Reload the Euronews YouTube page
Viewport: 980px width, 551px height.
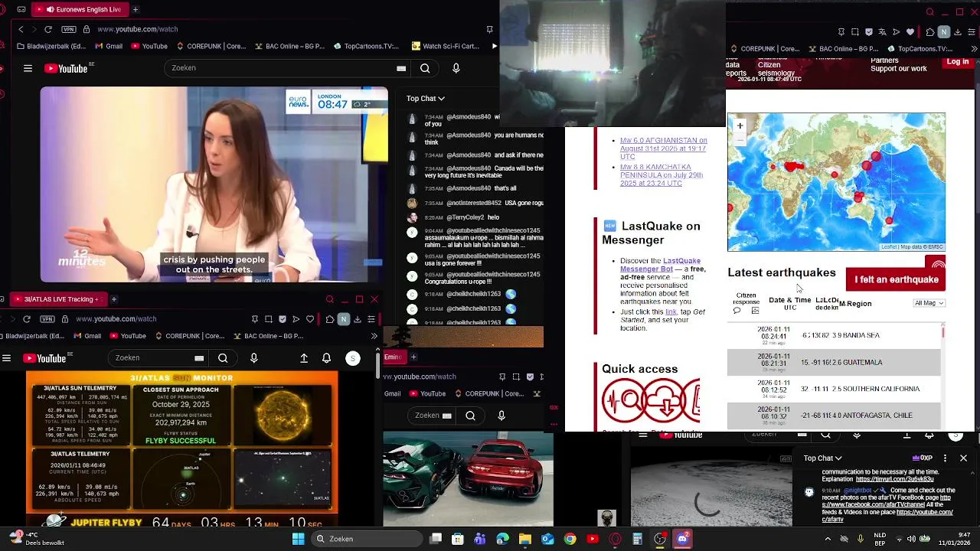pos(48,29)
